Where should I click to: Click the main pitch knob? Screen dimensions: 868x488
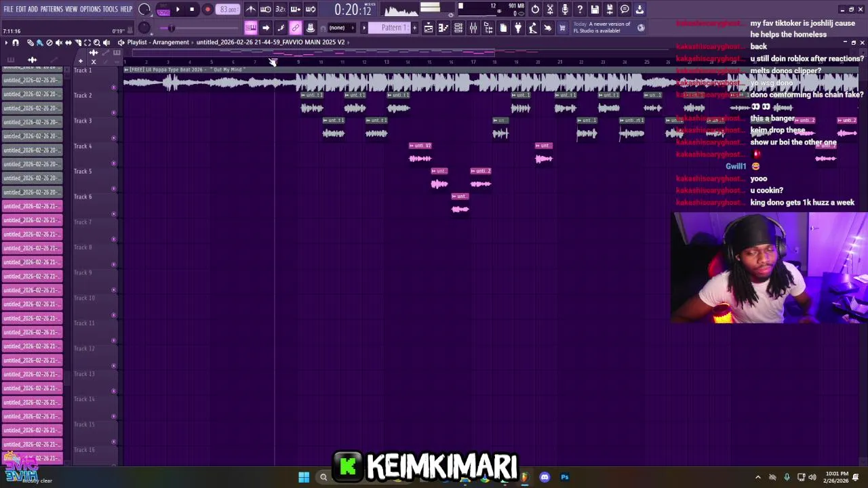tap(144, 28)
